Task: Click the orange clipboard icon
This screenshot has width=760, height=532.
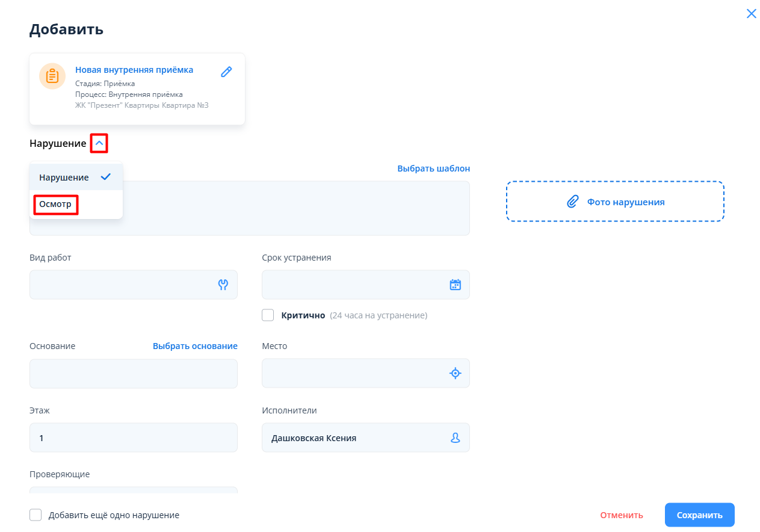Action: pyautogui.click(x=52, y=76)
